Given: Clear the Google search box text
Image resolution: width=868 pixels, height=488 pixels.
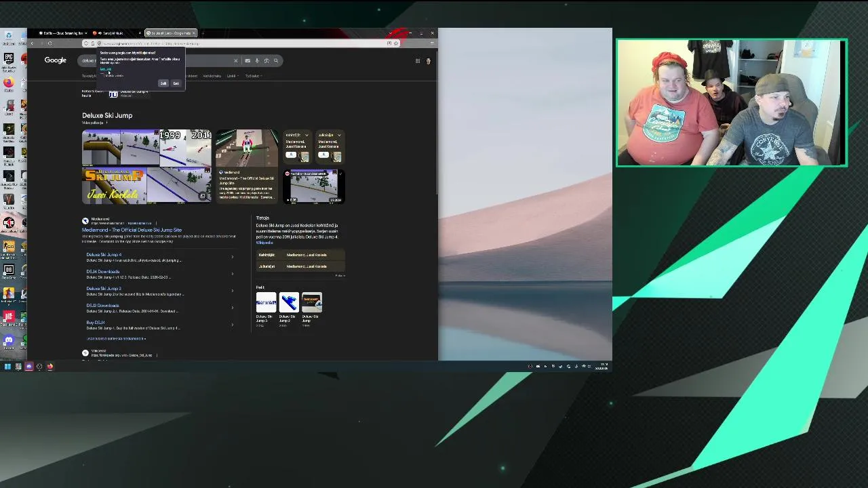Looking at the screenshot, I should [x=236, y=61].
